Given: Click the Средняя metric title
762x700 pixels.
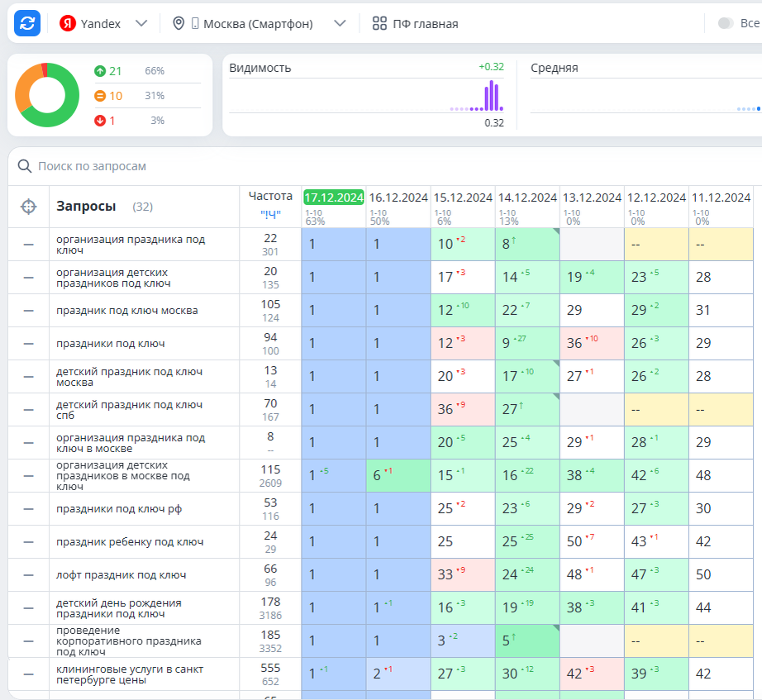Looking at the screenshot, I should click(555, 68).
